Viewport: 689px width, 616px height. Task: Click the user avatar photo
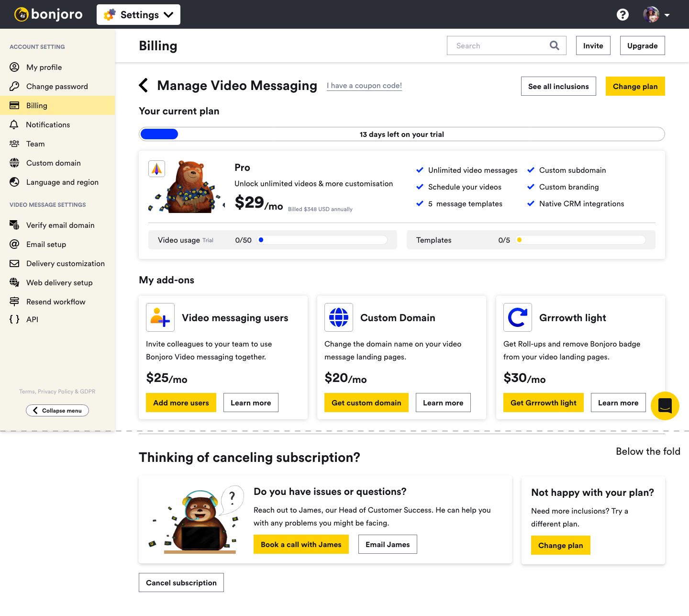coord(651,14)
